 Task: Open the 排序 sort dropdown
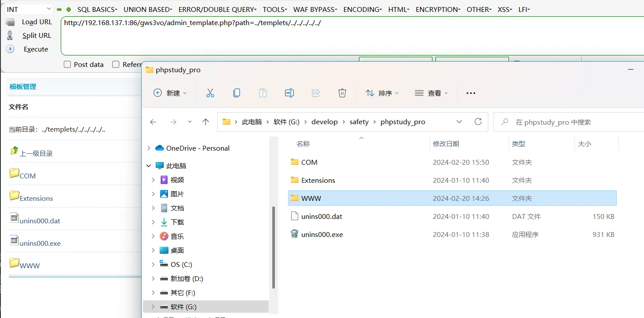click(382, 93)
